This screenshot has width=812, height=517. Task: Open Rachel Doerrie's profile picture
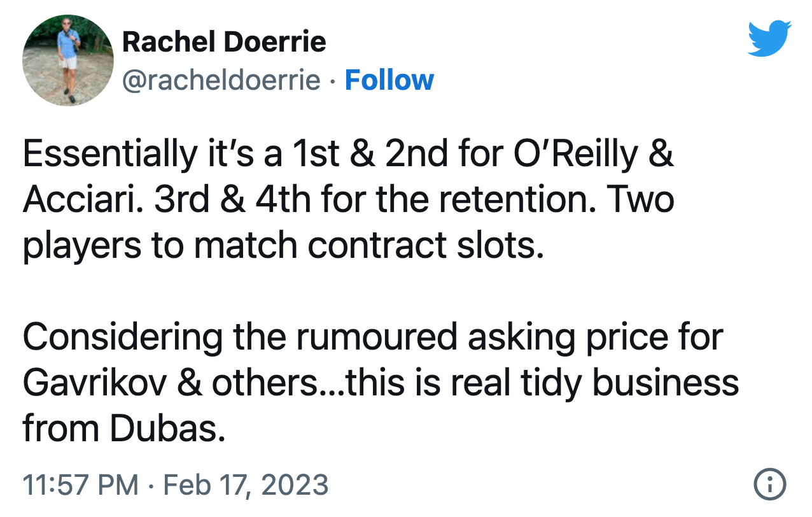68,60
